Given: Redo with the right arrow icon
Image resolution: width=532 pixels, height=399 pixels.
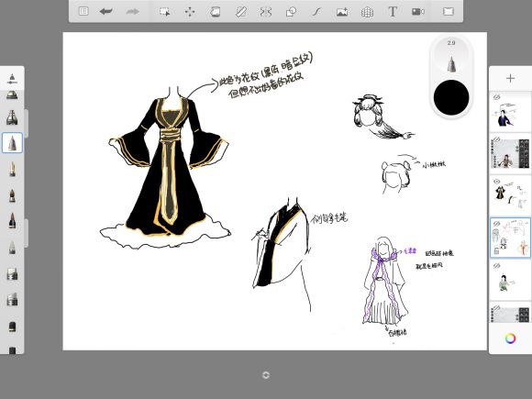Looking at the screenshot, I should (132, 12).
